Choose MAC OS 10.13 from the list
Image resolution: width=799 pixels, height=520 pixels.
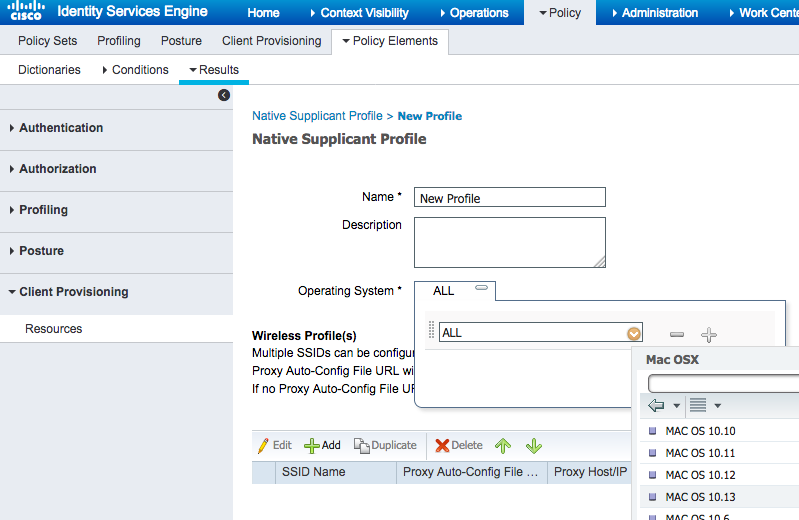click(x=700, y=497)
